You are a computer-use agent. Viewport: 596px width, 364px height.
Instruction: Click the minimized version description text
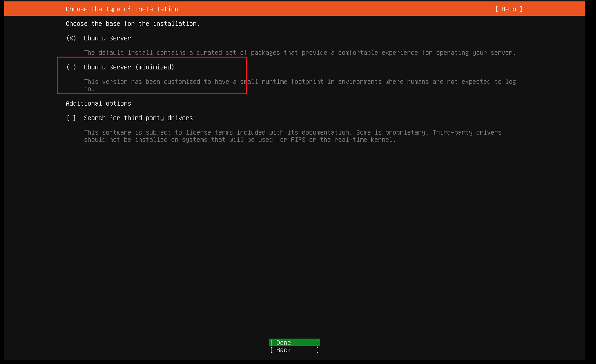300,85
